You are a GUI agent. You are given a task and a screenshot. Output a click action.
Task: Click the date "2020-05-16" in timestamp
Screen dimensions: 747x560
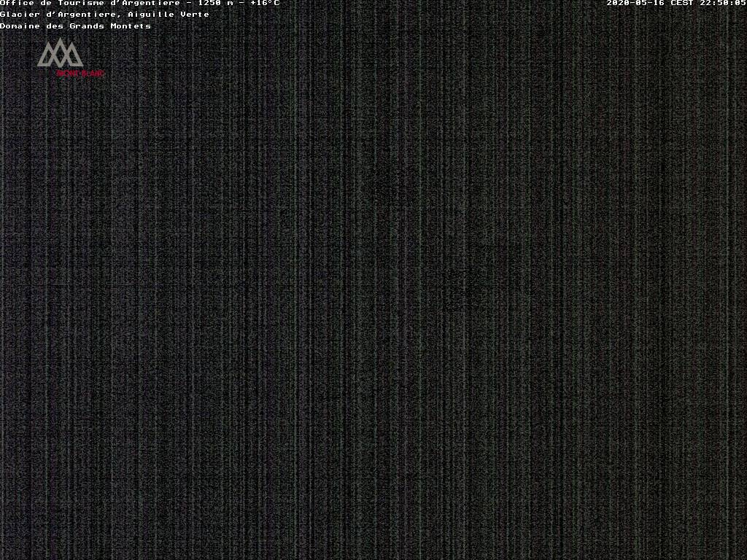click(635, 3)
